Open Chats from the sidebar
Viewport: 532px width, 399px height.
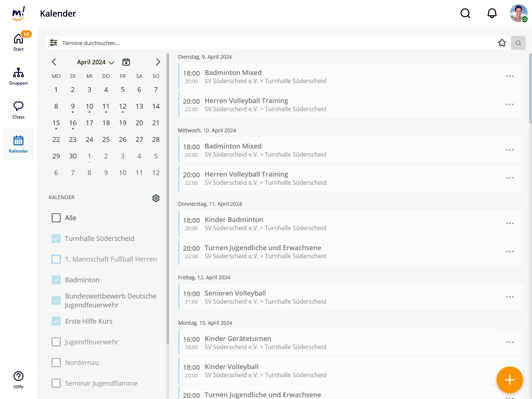coord(18,110)
